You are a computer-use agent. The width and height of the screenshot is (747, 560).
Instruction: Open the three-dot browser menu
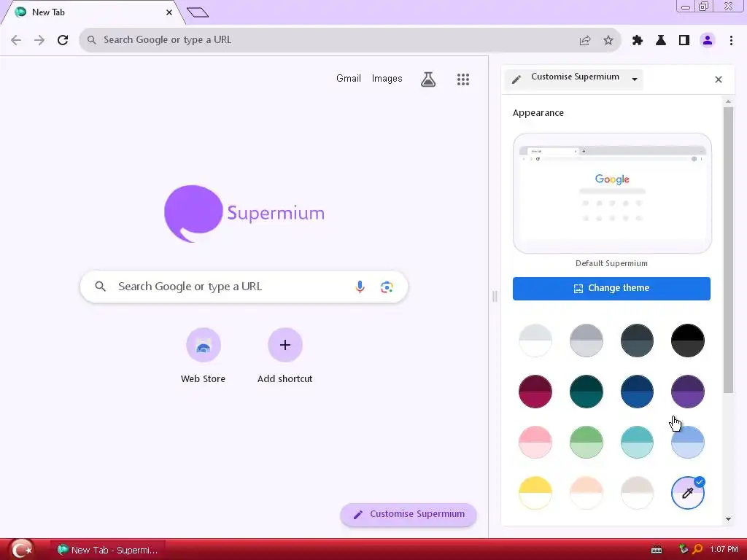pyautogui.click(x=731, y=41)
